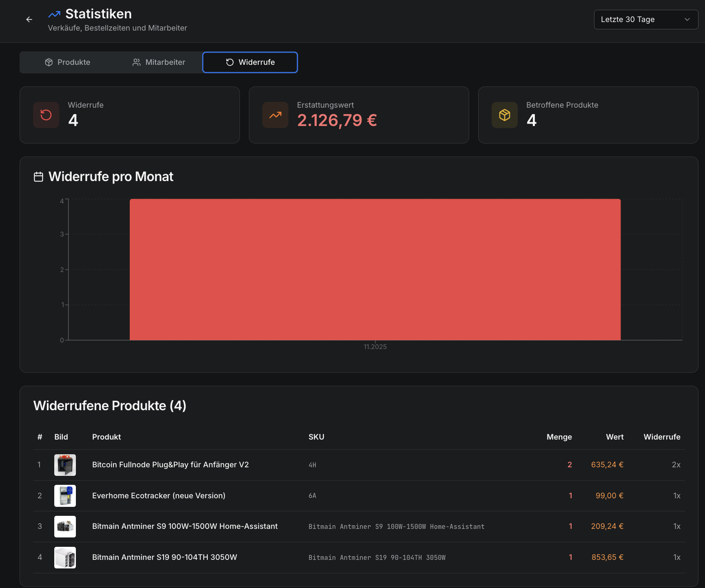Open Everhome Ecotracker product thumbnail
Viewport: 705px width, 588px height.
(65, 496)
